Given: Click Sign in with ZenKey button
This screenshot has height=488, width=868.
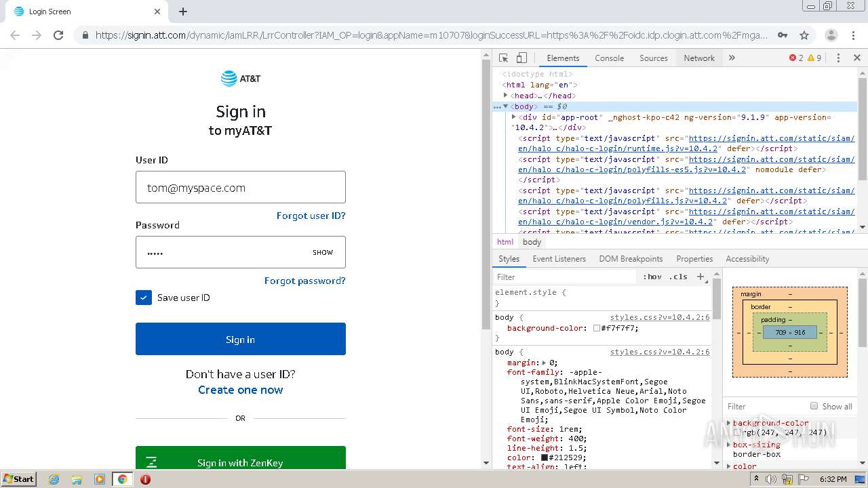Looking at the screenshot, I should click(241, 457).
